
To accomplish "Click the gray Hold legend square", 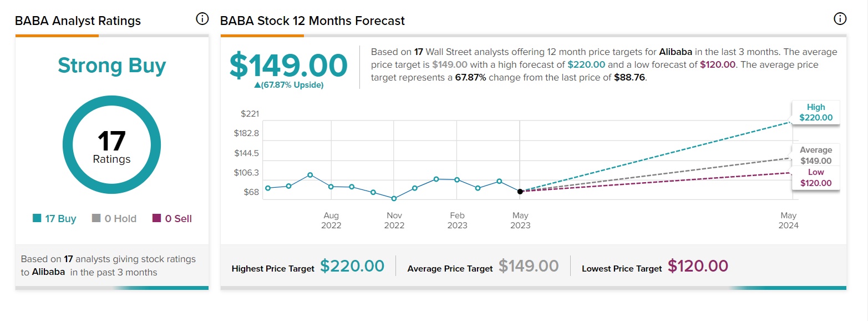I will coord(96,218).
